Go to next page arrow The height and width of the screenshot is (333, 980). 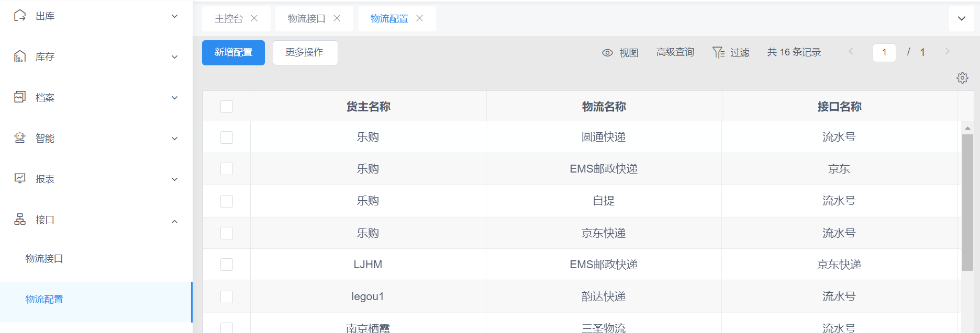947,51
